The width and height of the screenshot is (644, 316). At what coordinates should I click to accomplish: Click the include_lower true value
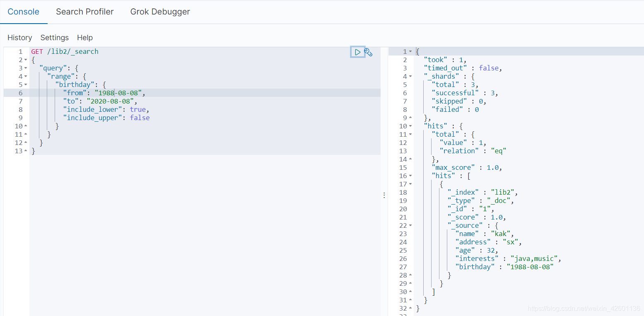(138, 109)
